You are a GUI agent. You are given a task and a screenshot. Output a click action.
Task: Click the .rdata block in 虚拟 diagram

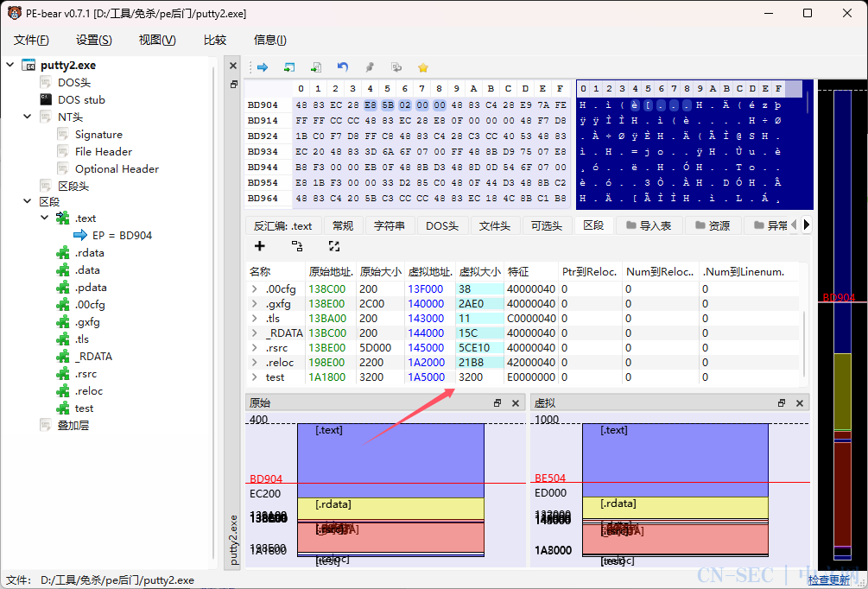(675, 508)
